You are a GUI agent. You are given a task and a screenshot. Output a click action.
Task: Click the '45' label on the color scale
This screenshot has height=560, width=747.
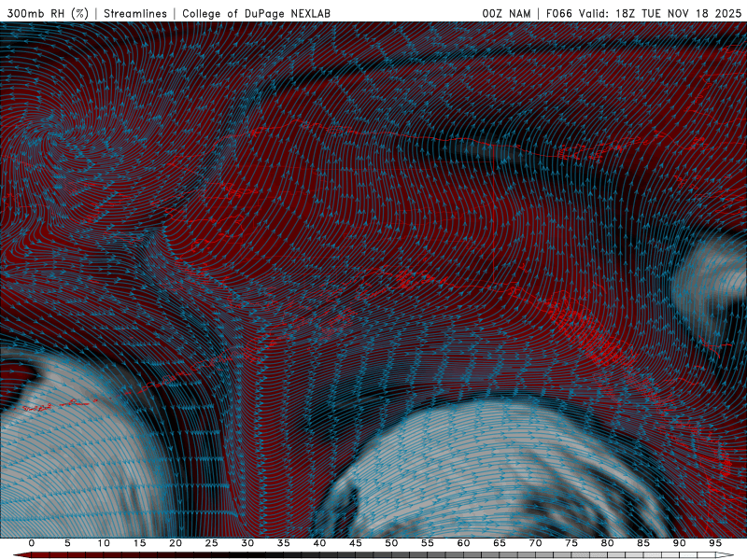pyautogui.click(x=355, y=543)
